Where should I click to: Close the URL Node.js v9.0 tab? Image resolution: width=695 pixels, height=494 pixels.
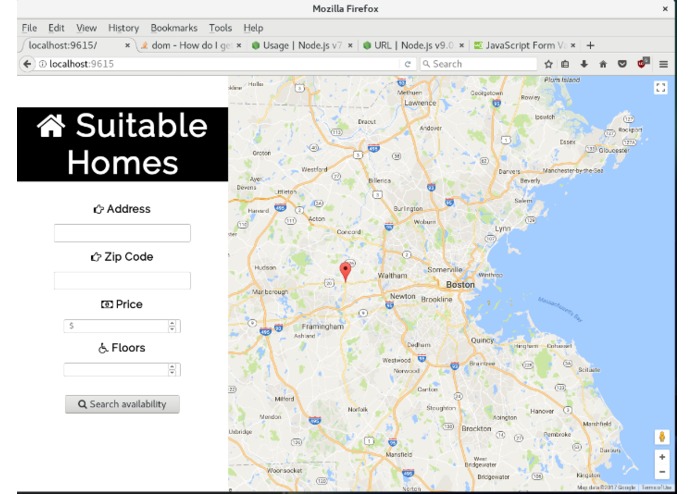(461, 45)
